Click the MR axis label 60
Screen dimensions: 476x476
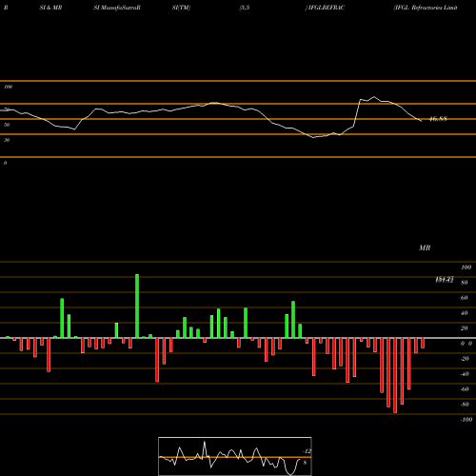(465, 298)
